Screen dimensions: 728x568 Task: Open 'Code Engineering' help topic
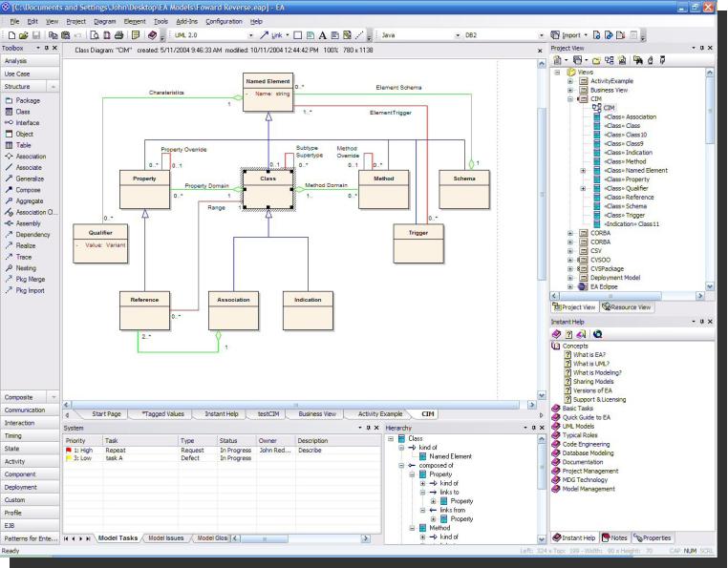pos(586,444)
